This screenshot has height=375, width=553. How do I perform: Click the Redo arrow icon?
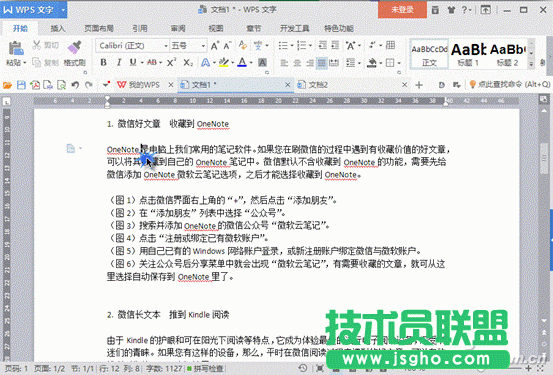pos(89,85)
